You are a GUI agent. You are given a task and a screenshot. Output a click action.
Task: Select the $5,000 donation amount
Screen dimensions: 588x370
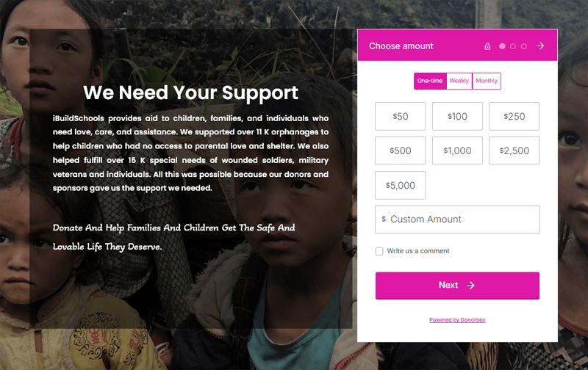[x=400, y=185]
